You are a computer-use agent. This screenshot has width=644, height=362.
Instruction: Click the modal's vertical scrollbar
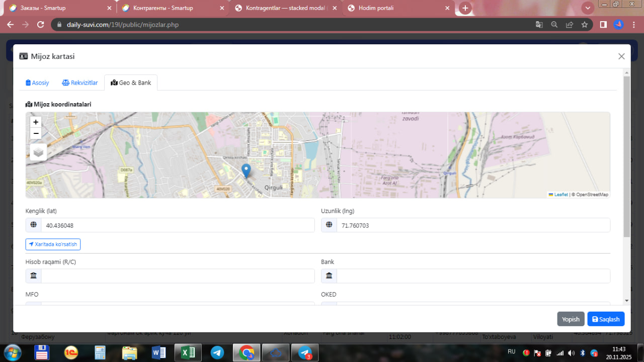tap(626, 156)
